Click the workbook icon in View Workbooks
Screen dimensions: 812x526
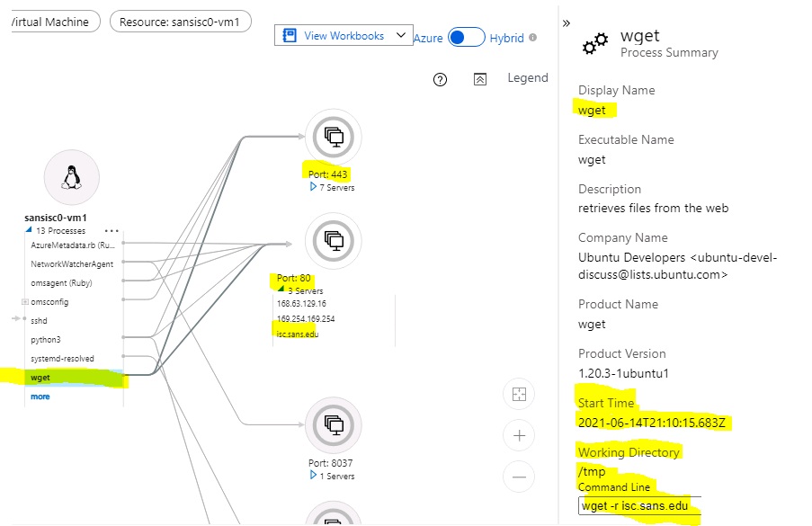pyautogui.click(x=289, y=35)
